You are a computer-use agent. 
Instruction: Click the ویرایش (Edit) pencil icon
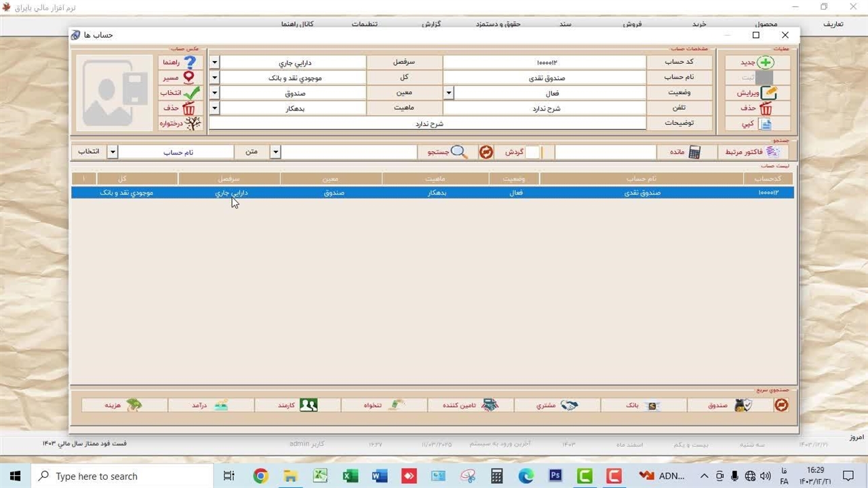767,93
